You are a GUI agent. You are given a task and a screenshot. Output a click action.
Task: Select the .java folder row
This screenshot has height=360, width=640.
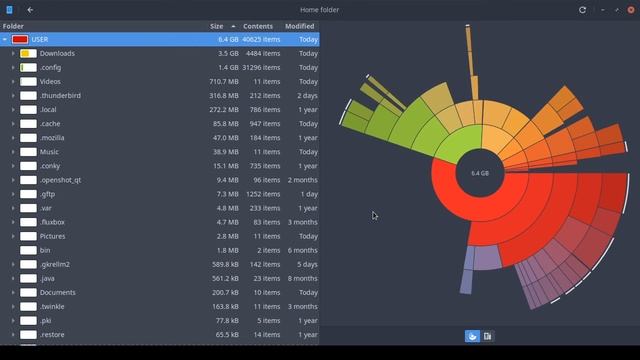coord(160,279)
